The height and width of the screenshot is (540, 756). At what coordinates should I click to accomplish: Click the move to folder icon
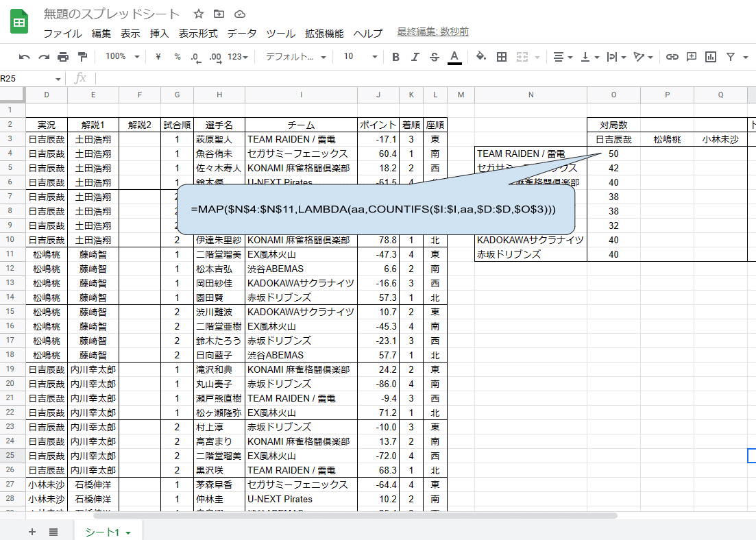point(219,14)
